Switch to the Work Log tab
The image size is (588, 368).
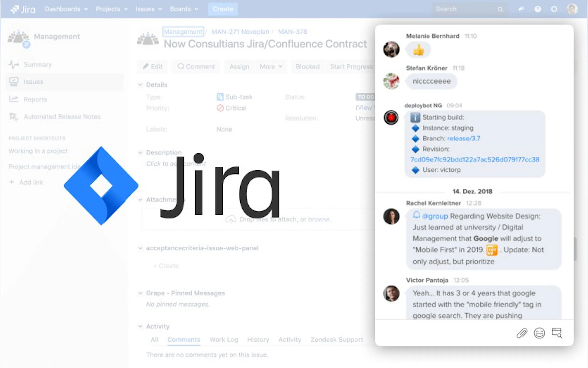point(224,339)
